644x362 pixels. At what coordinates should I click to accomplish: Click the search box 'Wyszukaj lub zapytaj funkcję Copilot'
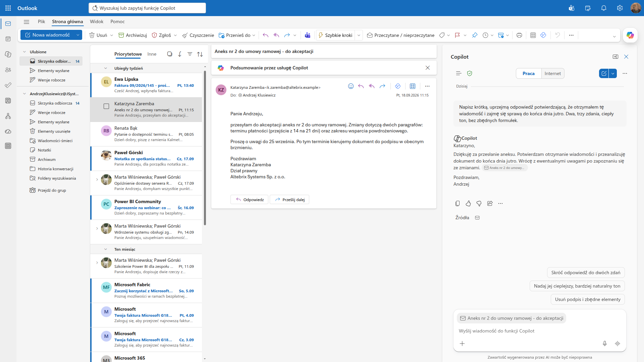(147, 8)
